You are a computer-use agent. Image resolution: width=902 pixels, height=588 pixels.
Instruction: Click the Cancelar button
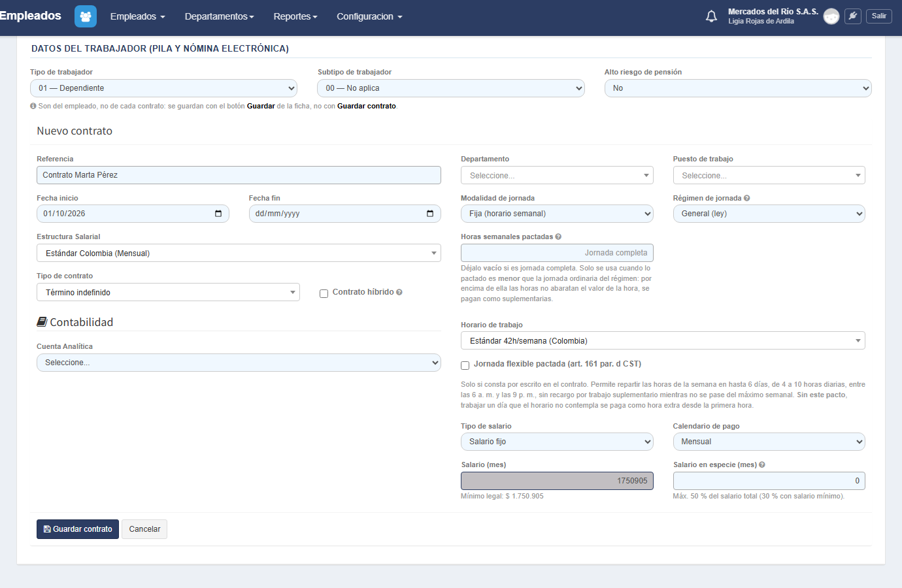[144, 529]
